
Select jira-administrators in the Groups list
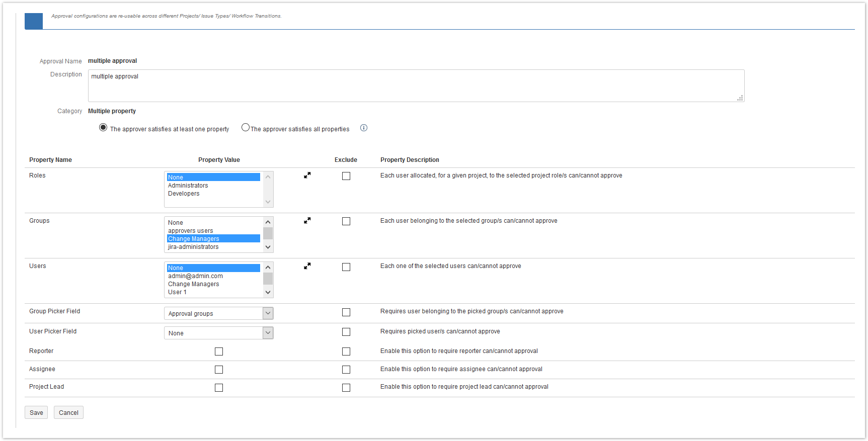193,247
